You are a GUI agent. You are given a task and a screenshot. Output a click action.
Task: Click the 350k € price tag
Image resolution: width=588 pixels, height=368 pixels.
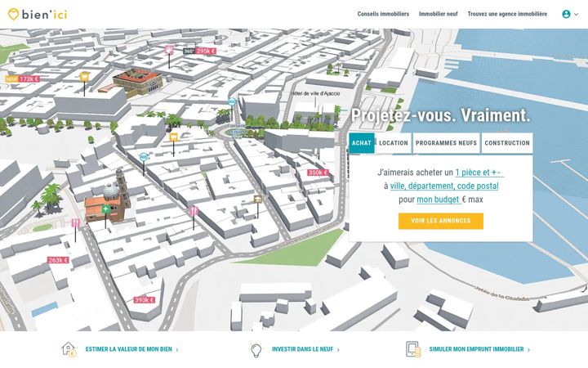[318, 173]
